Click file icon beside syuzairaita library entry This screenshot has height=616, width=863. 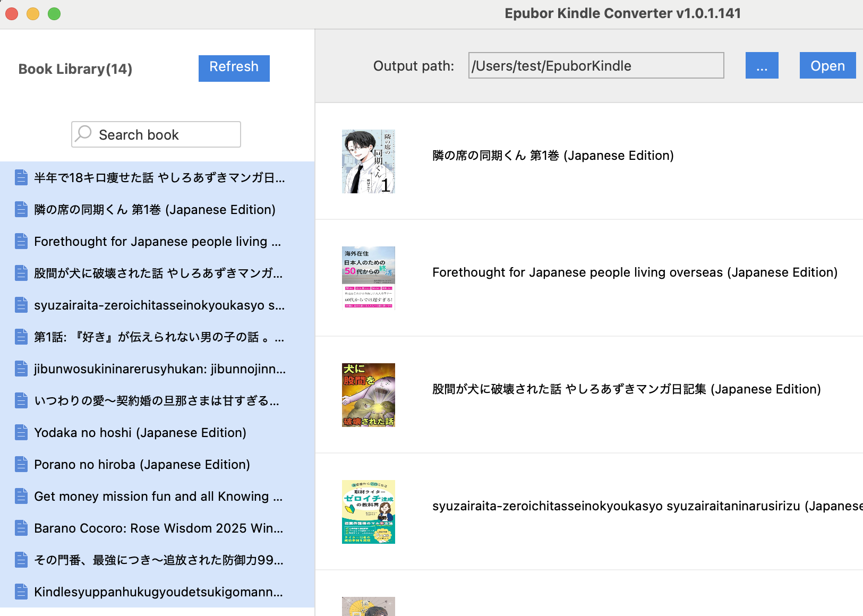(x=21, y=305)
